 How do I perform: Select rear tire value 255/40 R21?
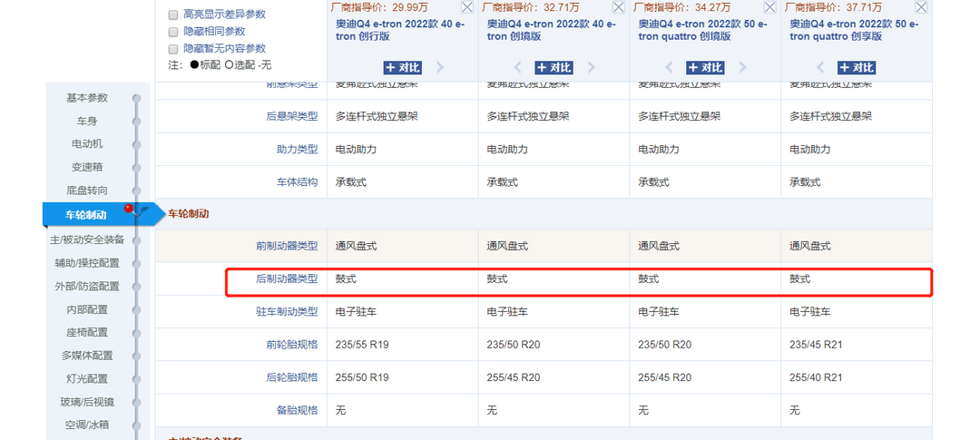(x=816, y=377)
